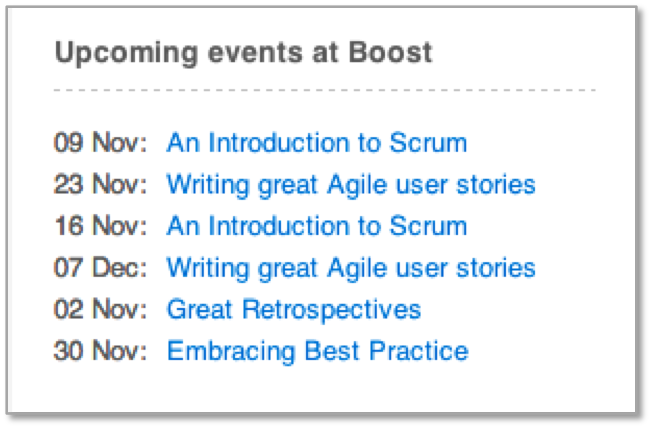Click the 09 Nov date label
Viewport: 652px width, 429px height.
(x=100, y=143)
